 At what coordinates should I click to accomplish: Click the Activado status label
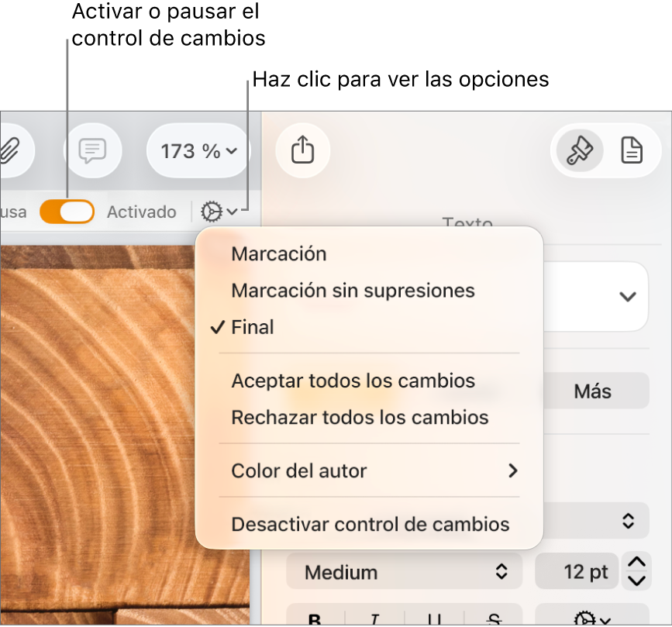[141, 212]
